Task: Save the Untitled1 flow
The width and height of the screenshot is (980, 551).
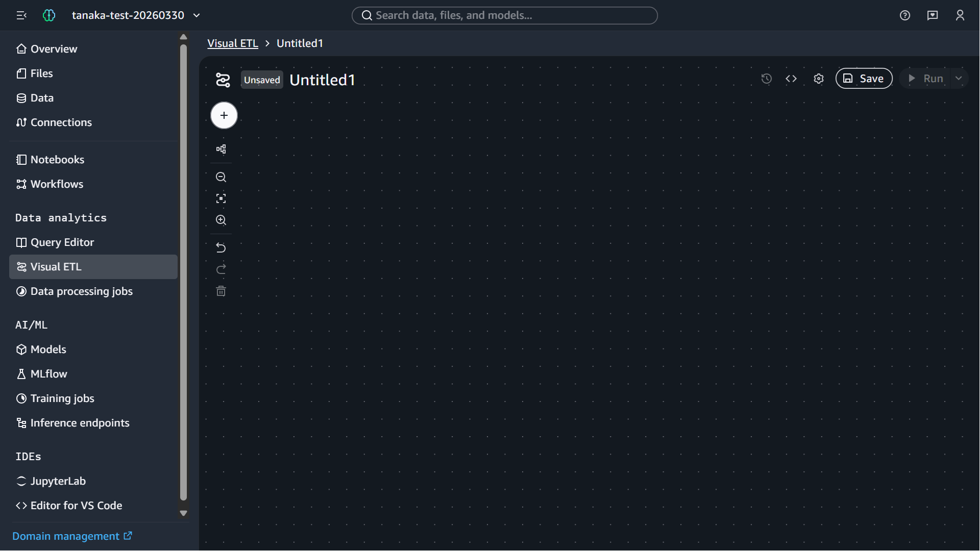Action: click(x=864, y=79)
